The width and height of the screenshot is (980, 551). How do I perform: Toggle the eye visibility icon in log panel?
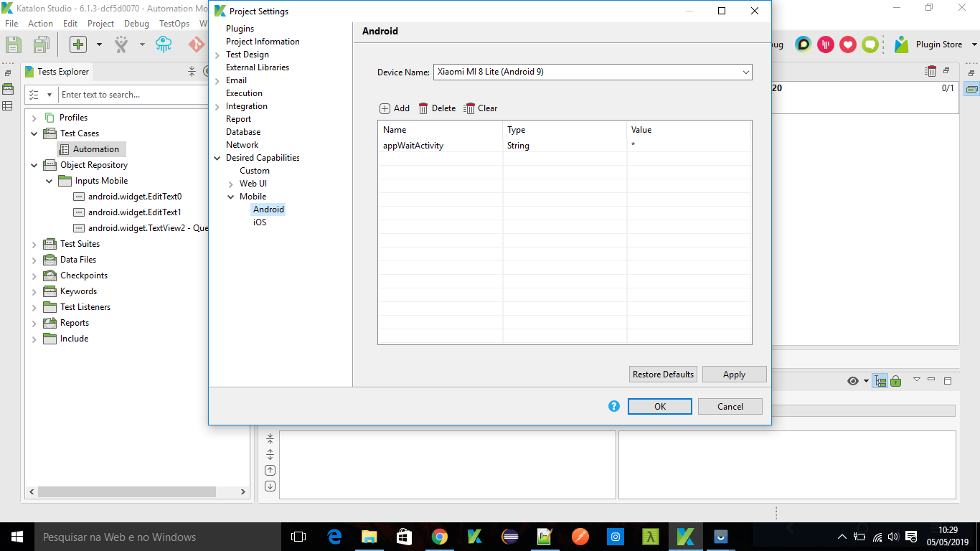pyautogui.click(x=853, y=381)
